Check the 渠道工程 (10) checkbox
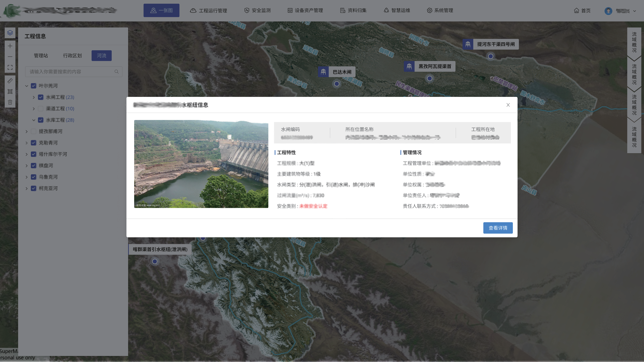This screenshot has width=644, height=362. [x=40, y=109]
